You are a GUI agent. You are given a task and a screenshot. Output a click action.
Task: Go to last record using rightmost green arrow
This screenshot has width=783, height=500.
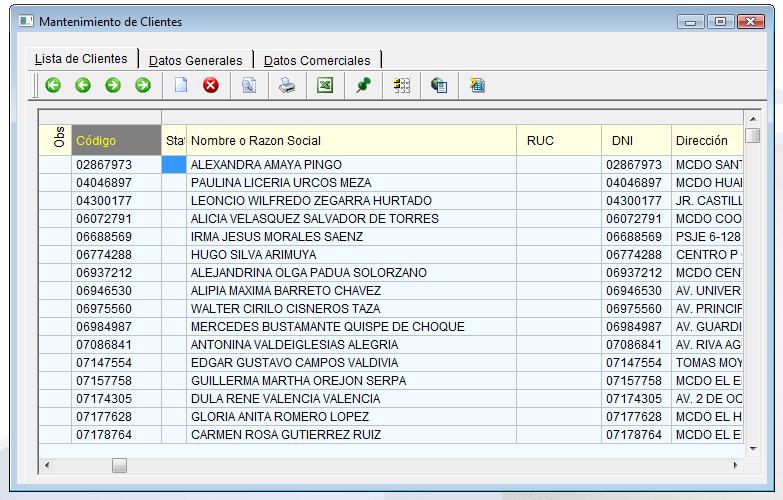(143, 86)
